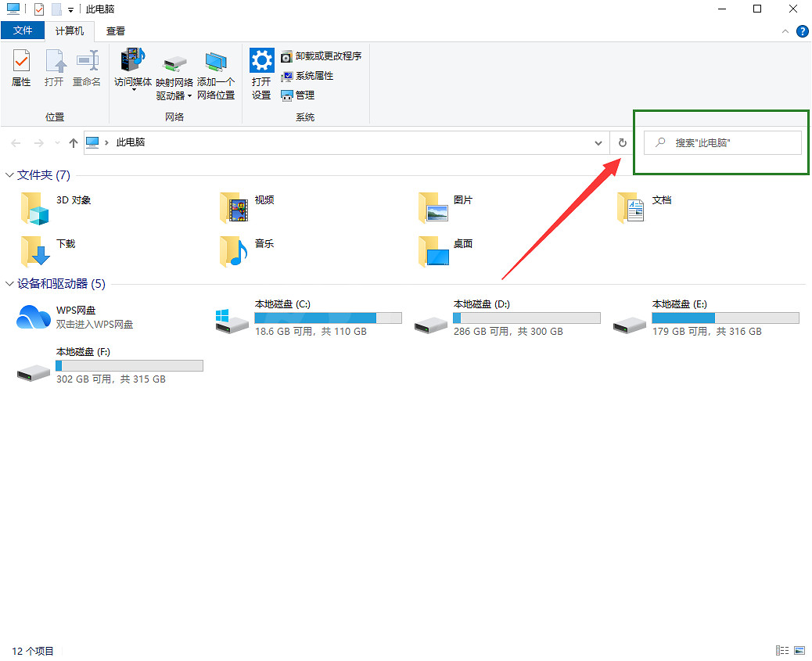Click the 管理 ribbon item
The width and height of the screenshot is (812, 661).
point(298,95)
